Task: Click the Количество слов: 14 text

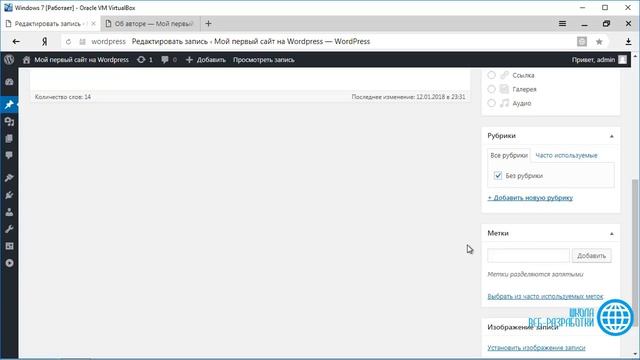Action: [x=62, y=97]
